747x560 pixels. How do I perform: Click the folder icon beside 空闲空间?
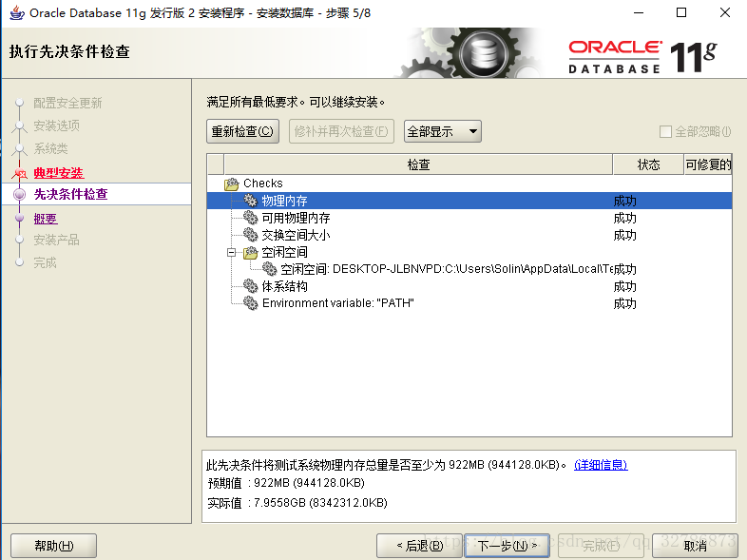tap(251, 253)
